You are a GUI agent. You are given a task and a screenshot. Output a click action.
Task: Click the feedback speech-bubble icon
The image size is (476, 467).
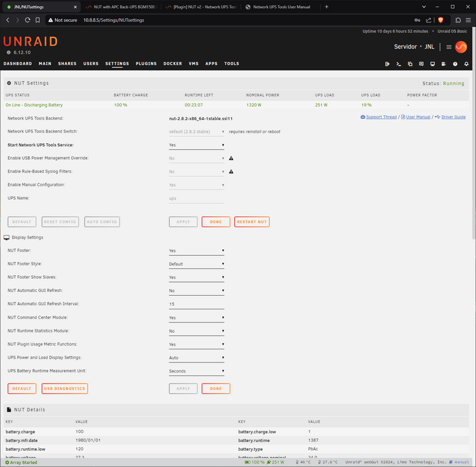point(421,64)
